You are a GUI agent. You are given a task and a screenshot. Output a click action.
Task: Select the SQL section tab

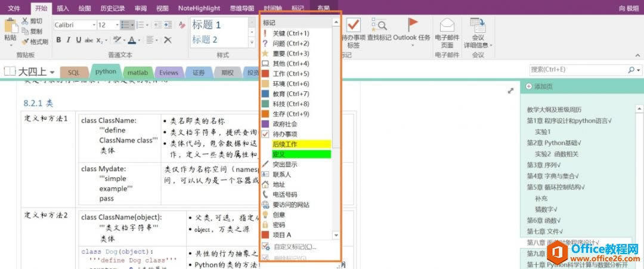74,73
